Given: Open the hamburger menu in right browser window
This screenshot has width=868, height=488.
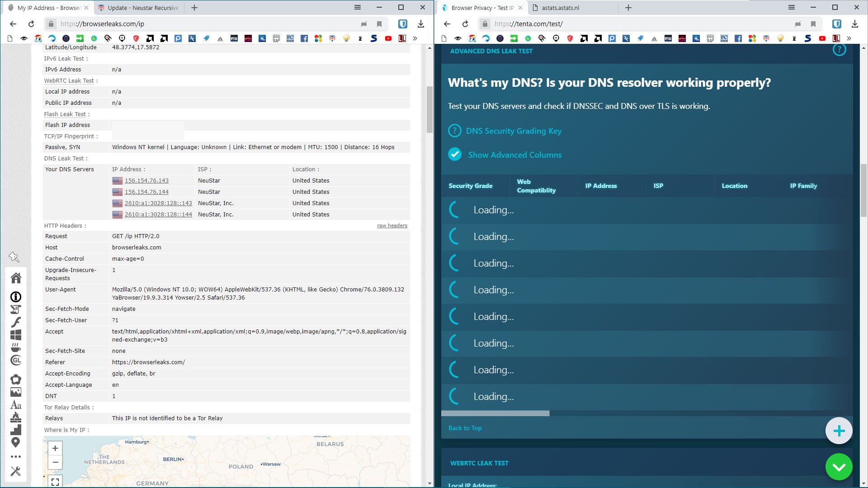Looking at the screenshot, I should pyautogui.click(x=791, y=7).
